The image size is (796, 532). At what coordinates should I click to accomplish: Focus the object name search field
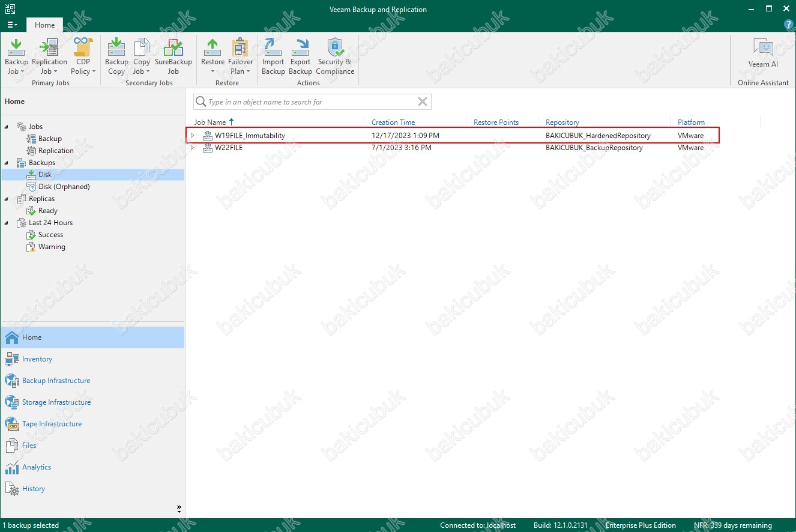tap(312, 101)
